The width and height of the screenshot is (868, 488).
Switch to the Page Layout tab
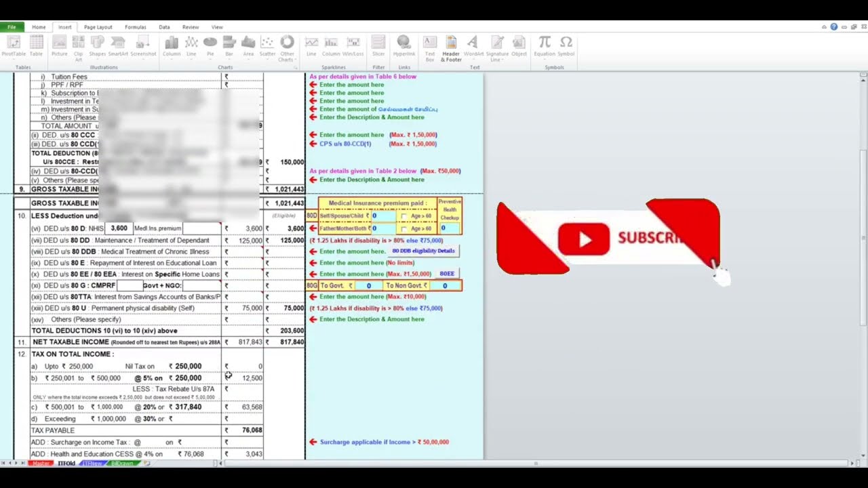pyautogui.click(x=98, y=27)
